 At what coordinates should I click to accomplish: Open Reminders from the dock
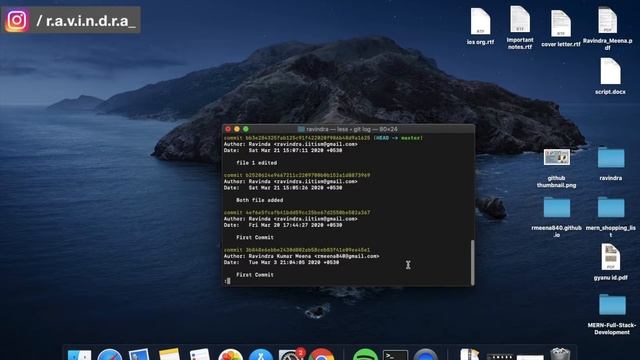(200, 354)
